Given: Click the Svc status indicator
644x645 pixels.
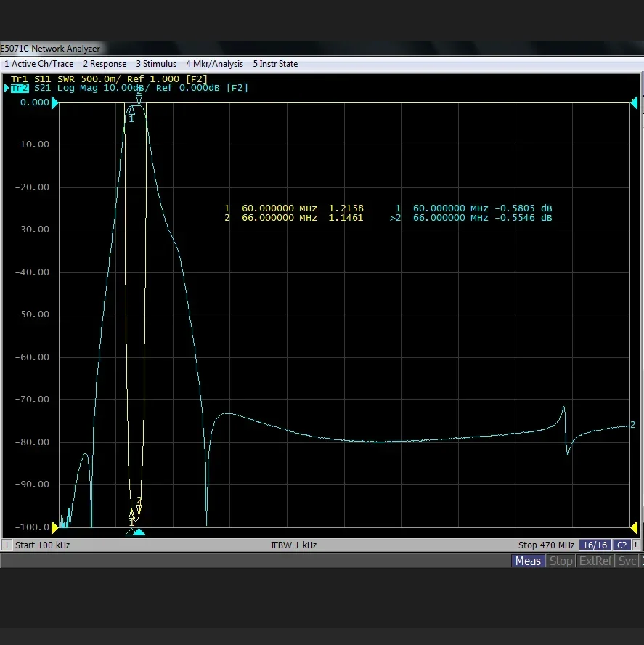Looking at the screenshot, I should pos(627,561).
